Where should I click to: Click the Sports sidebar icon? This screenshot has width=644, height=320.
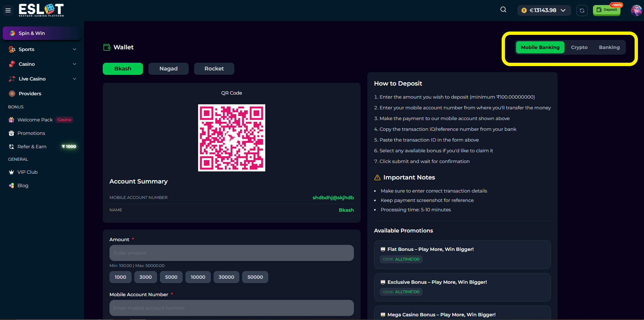tap(12, 49)
